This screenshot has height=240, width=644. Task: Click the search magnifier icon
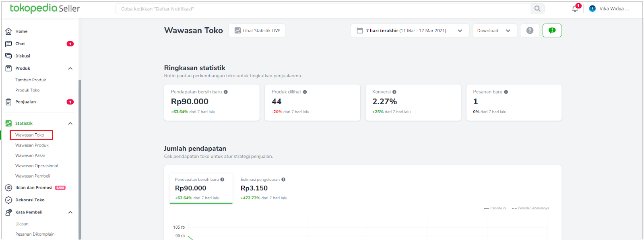[x=537, y=8]
